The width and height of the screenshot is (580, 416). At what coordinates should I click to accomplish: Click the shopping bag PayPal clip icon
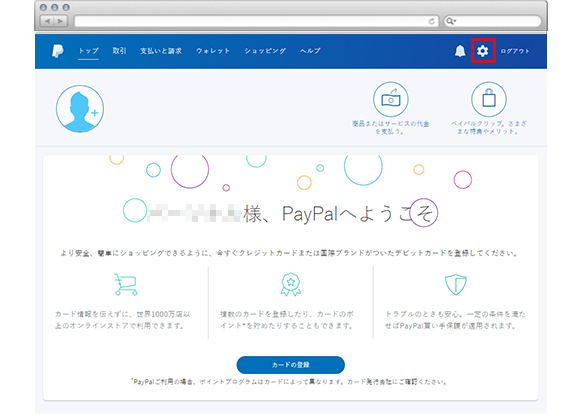pos(489,99)
